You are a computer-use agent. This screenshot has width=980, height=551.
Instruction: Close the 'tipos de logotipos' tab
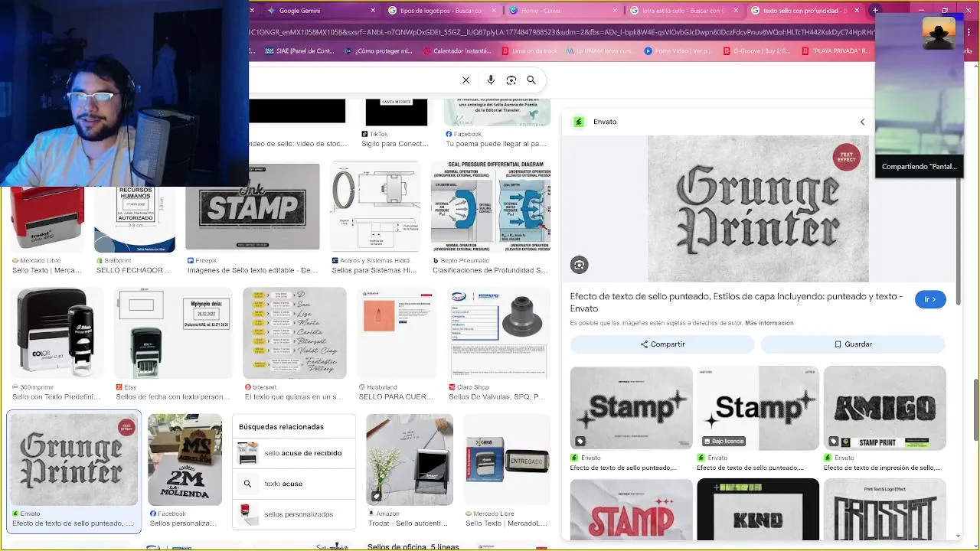494,11
